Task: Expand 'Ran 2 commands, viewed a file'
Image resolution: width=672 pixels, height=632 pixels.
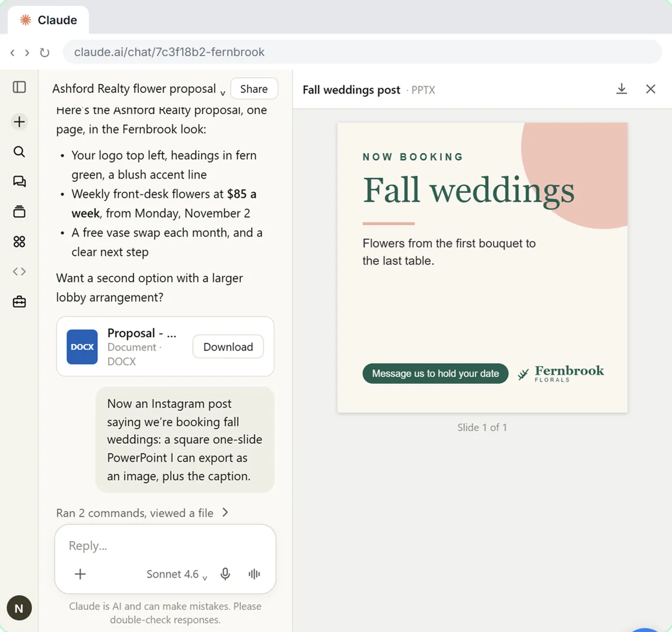Action: [142, 513]
